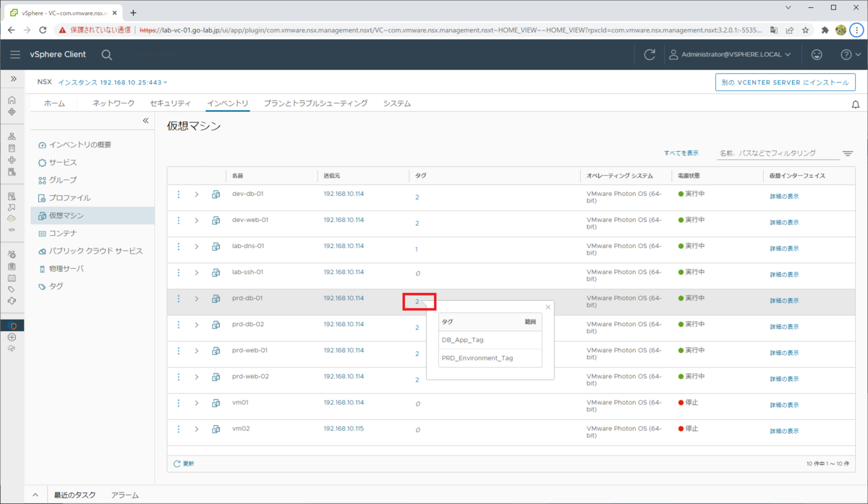Click 詳細の表示 for vm02

[784, 431]
